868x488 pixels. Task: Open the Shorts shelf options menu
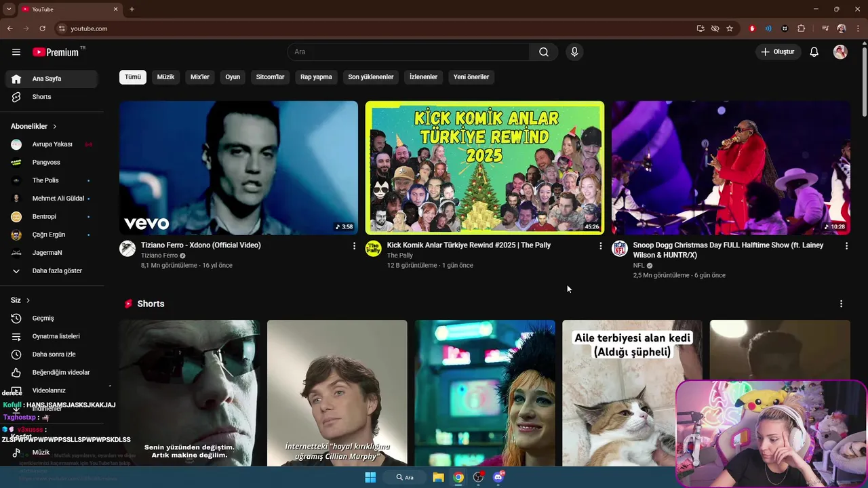pyautogui.click(x=841, y=304)
